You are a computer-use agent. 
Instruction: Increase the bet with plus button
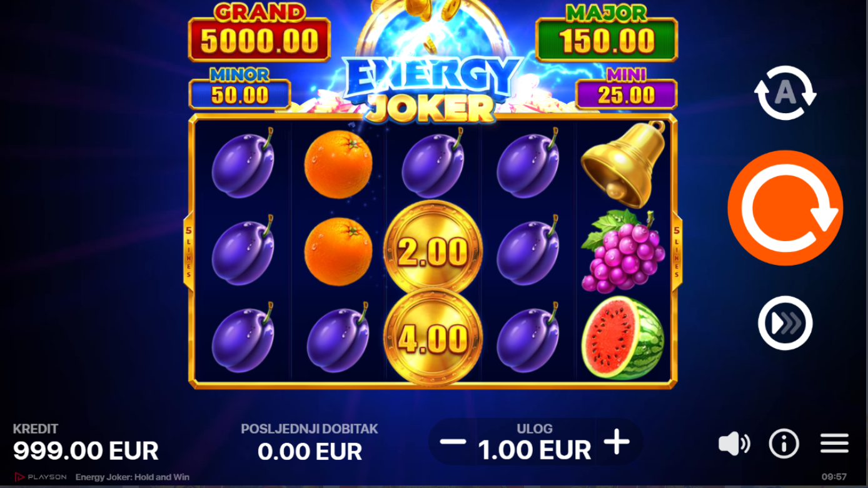[x=617, y=442]
